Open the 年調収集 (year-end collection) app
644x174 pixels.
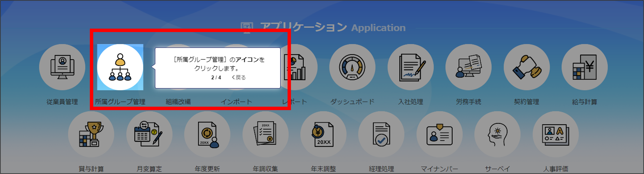(x=265, y=134)
